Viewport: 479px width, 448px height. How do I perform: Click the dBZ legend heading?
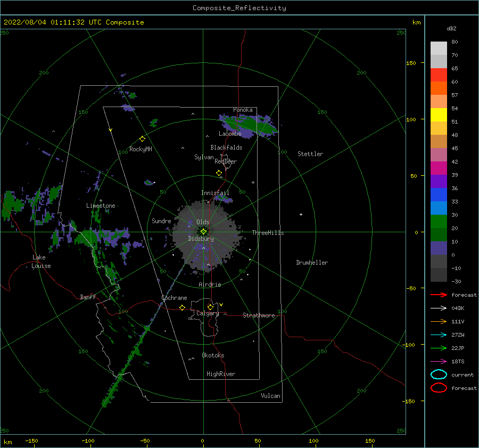coord(451,28)
